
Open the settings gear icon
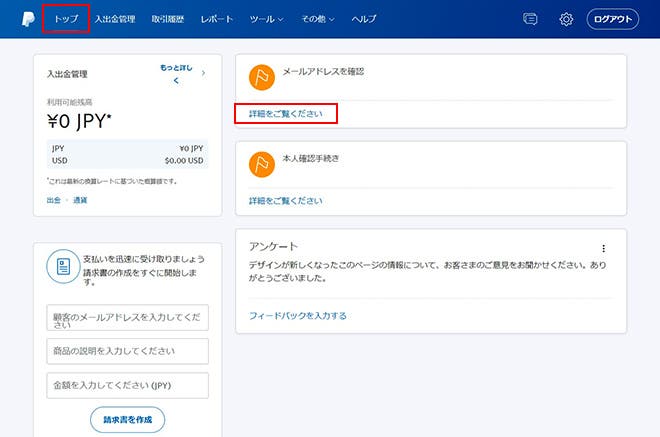[566, 19]
